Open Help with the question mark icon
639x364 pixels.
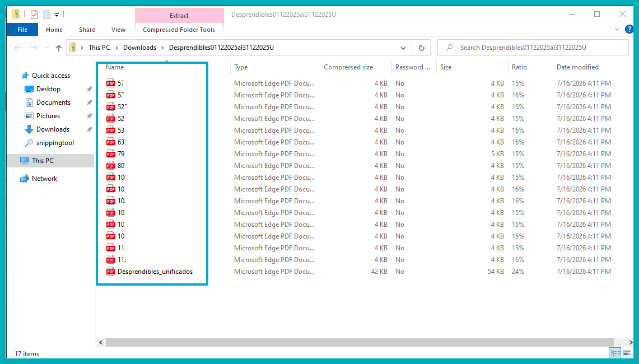tap(629, 29)
